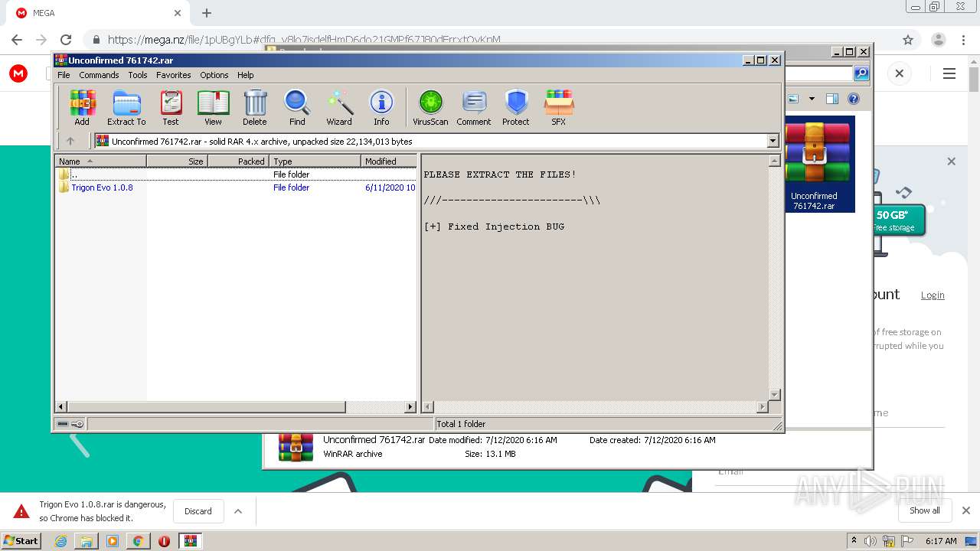Screen dimensions: 980x551
Task: Close the Chrome downloads bar
Action: pyautogui.click(x=965, y=510)
